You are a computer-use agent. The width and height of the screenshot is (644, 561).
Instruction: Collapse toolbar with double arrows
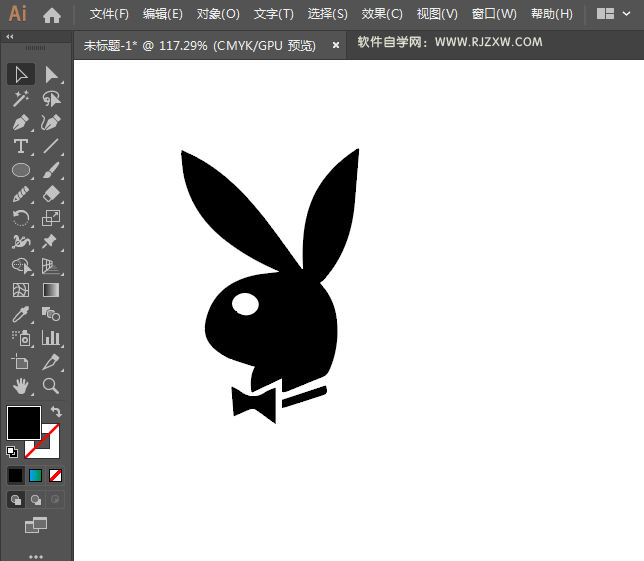(x=10, y=37)
